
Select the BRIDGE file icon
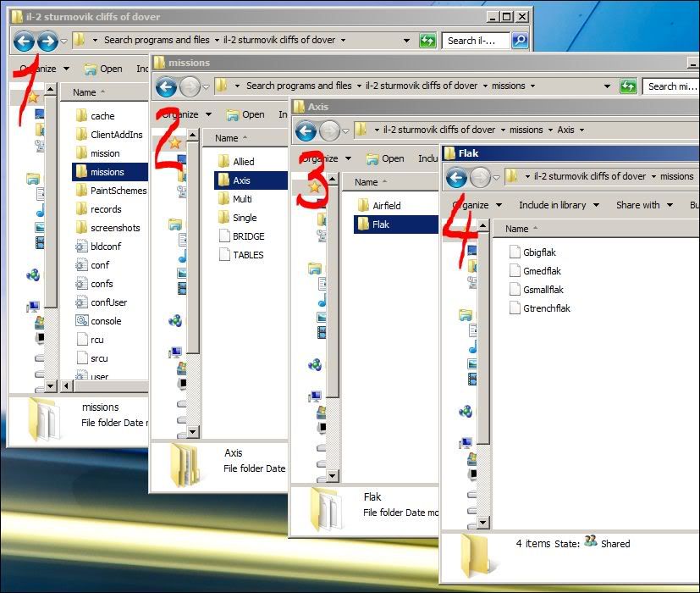224,236
